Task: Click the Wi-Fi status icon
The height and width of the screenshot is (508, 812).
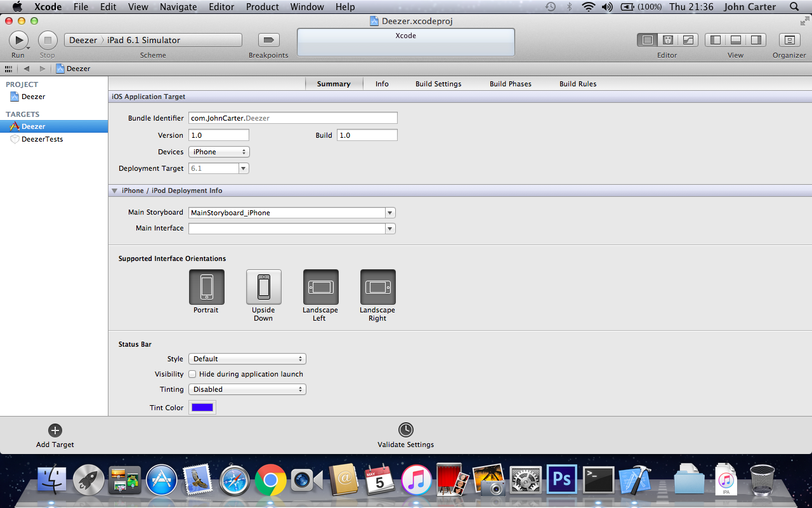Action: coord(589,7)
